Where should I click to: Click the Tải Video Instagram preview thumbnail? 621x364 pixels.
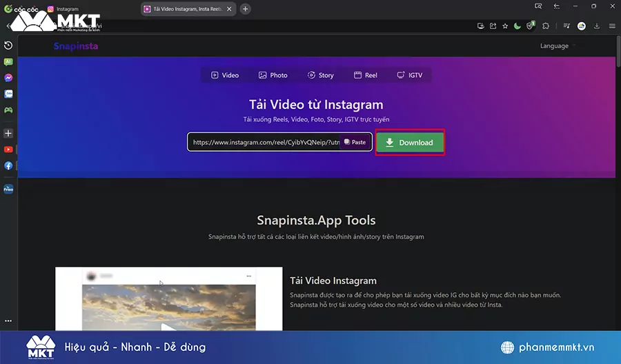pyautogui.click(x=169, y=299)
